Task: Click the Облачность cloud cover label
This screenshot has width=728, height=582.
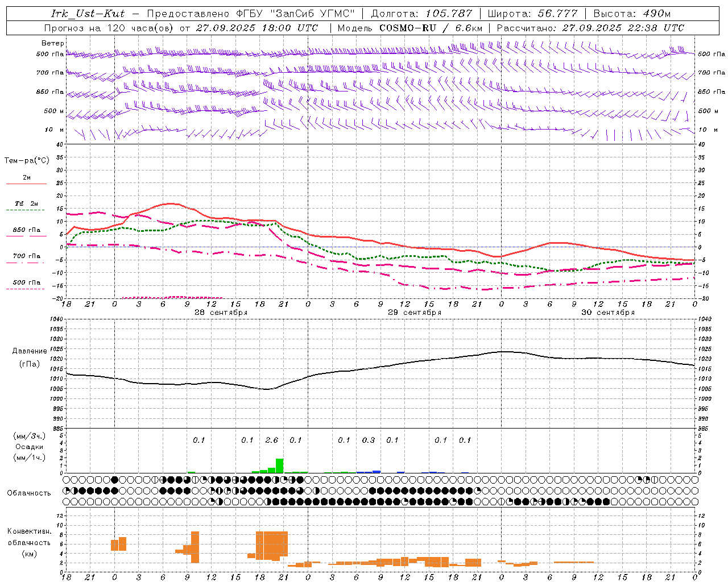Action: (29, 493)
